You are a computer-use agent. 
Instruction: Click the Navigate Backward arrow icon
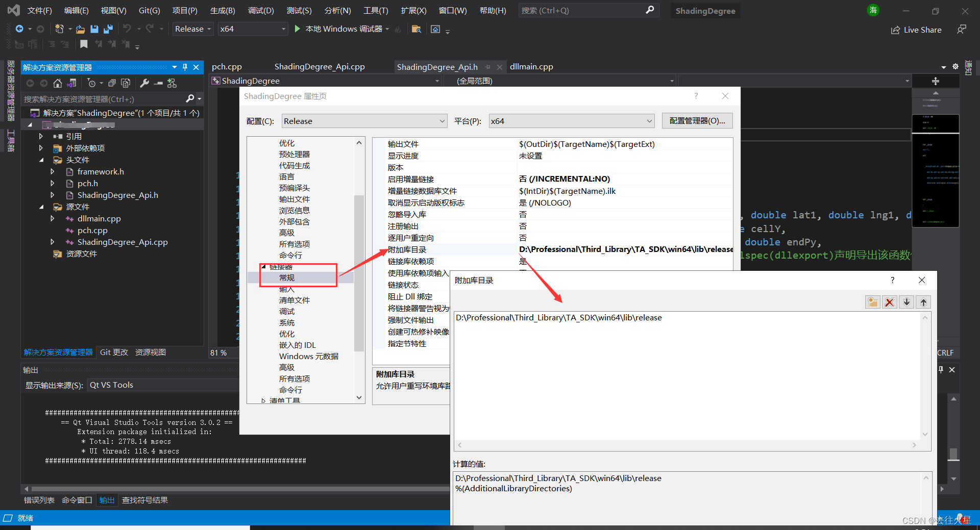click(x=19, y=29)
